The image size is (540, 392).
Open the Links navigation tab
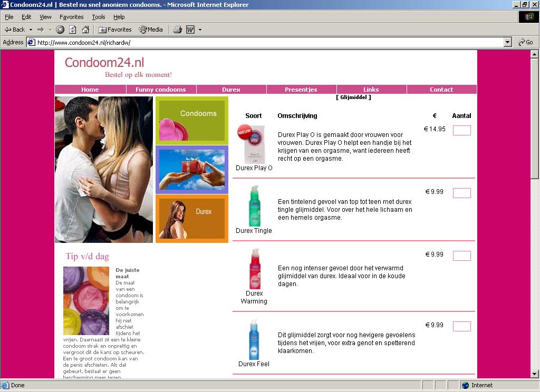coord(371,90)
